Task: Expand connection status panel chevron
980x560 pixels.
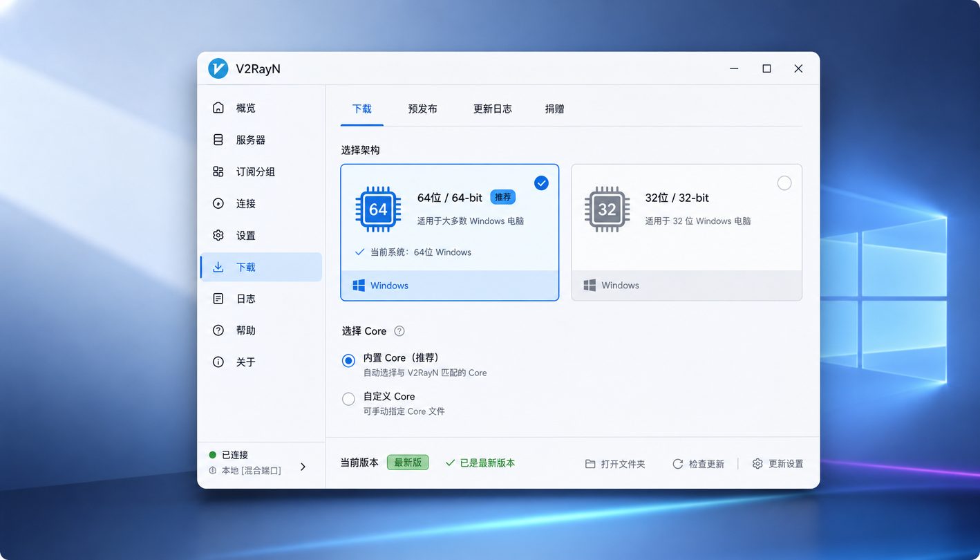Action: click(303, 467)
